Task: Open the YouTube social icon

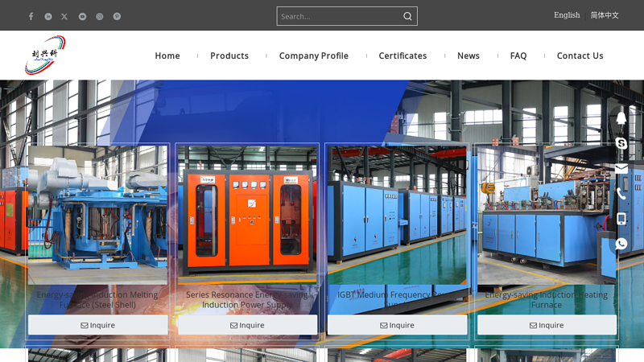Action: (83, 16)
